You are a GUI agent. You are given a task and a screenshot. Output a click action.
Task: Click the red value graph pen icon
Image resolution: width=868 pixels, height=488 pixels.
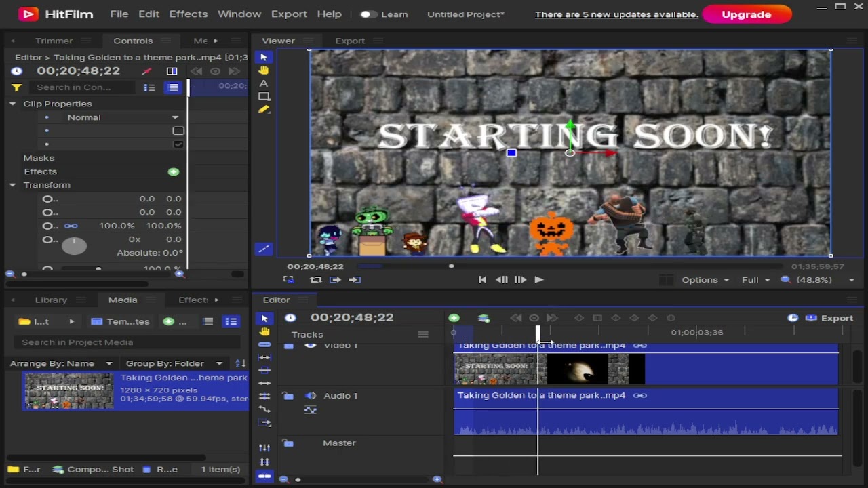[146, 71]
